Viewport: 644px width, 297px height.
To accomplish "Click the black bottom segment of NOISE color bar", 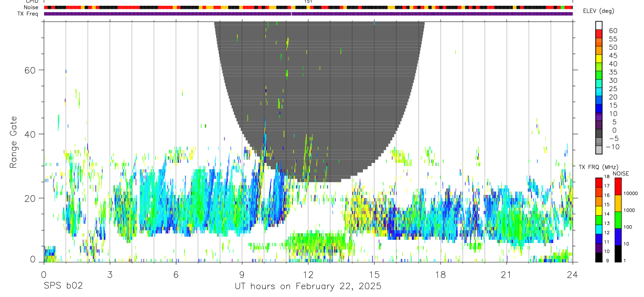I will (x=617, y=253).
